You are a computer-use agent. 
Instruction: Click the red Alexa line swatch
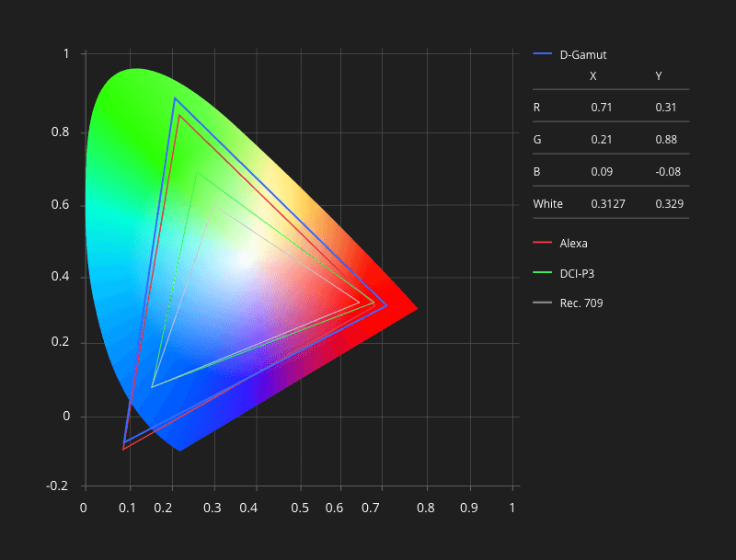pos(543,243)
